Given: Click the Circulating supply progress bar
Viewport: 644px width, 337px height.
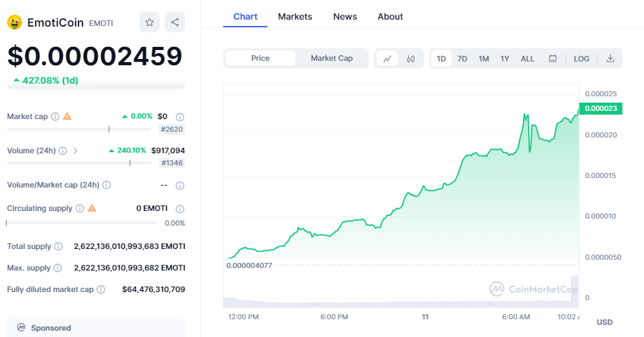Looking at the screenshot, I should click(x=82, y=223).
